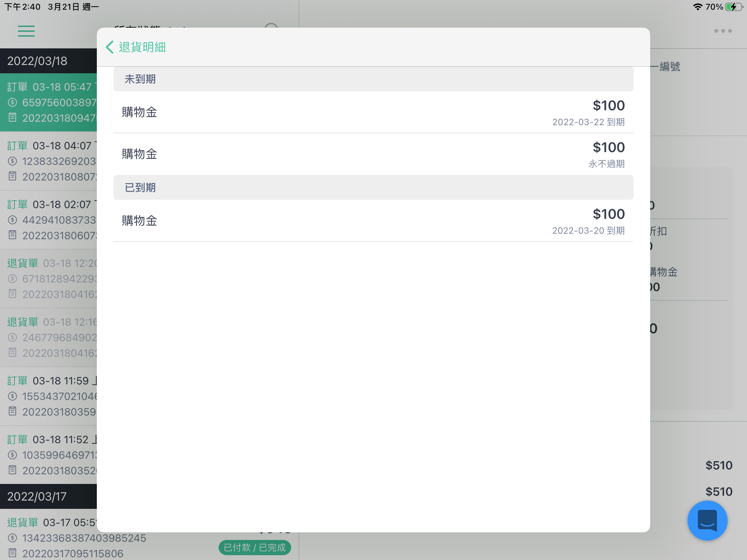The image size is (747, 560).
Task: Select the 已到期 section header
Action: 373,187
